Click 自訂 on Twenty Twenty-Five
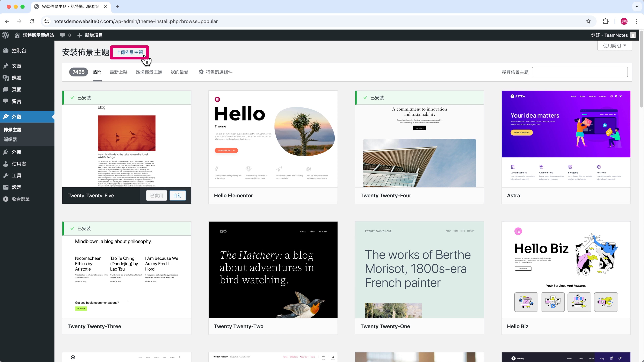The image size is (644, 362). [177, 195]
